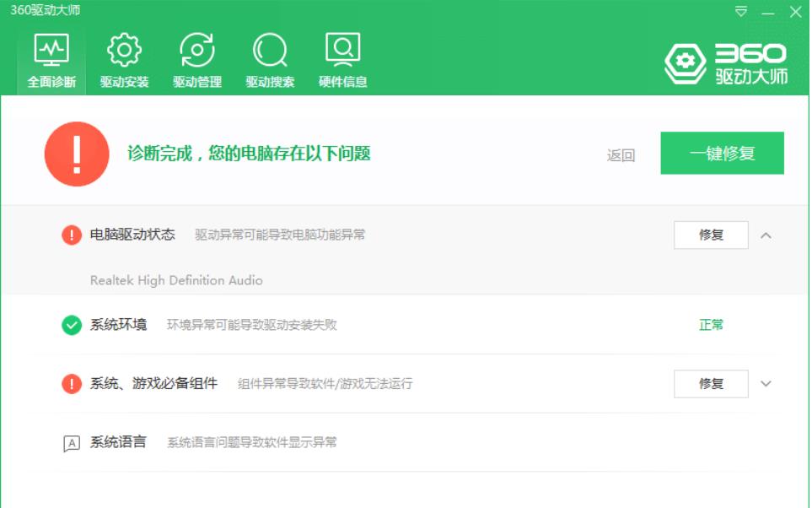The image size is (812, 508).
Task: Click the 电脑驱动状态 row title
Action: pyautogui.click(x=132, y=235)
